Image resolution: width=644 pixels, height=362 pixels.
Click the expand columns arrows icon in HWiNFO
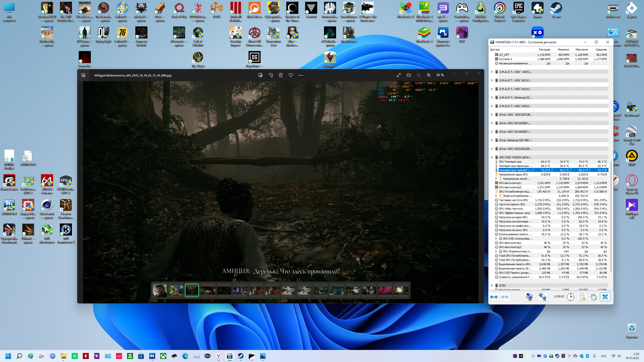(494, 297)
